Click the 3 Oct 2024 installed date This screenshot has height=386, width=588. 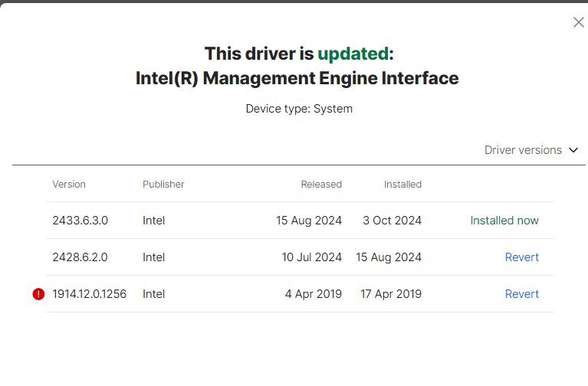(393, 221)
